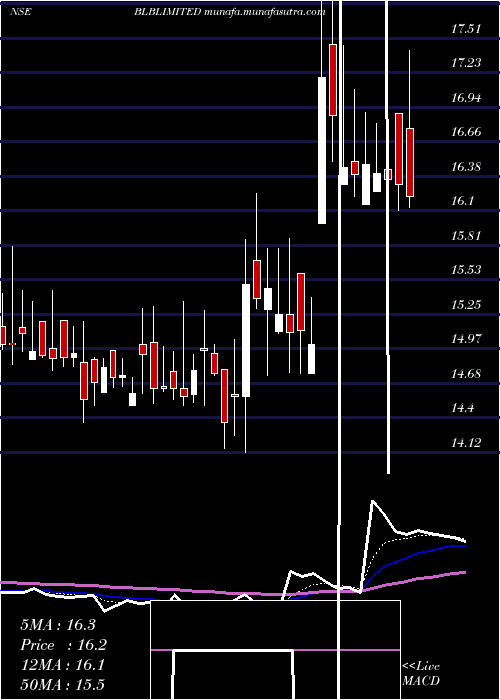Select the 16.94 price axis value
This screenshot has width=500, height=700.
[x=466, y=98]
